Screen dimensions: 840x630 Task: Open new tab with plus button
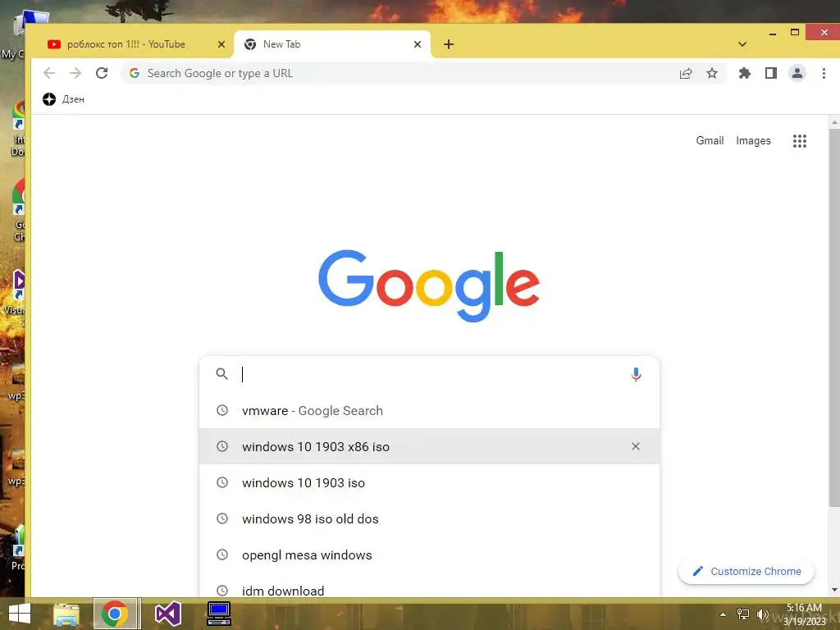[449, 44]
